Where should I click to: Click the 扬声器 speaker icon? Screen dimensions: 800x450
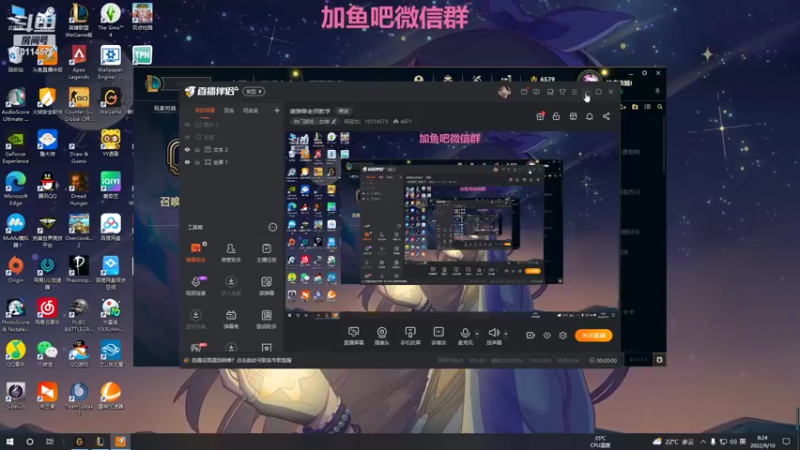coord(493,334)
